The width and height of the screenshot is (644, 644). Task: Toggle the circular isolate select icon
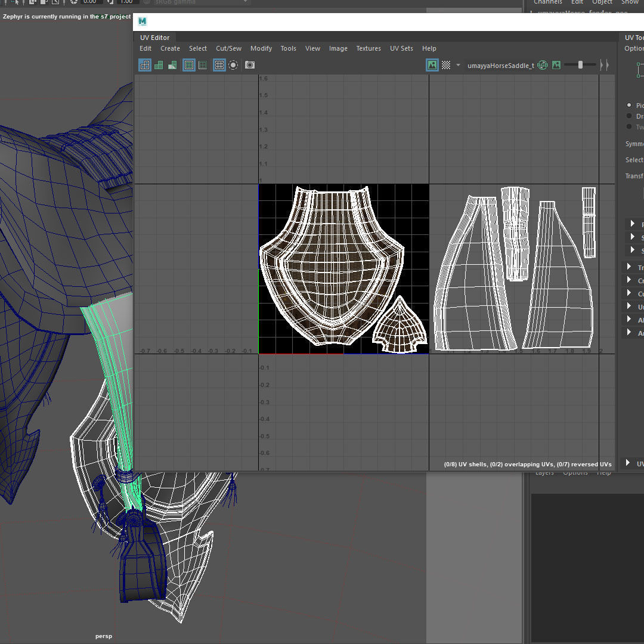pyautogui.click(x=233, y=65)
